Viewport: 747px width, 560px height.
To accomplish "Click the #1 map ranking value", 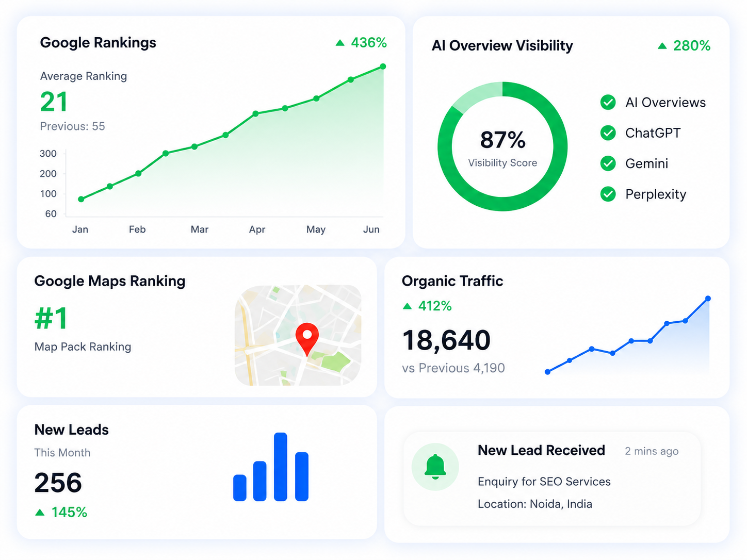I will (51, 318).
